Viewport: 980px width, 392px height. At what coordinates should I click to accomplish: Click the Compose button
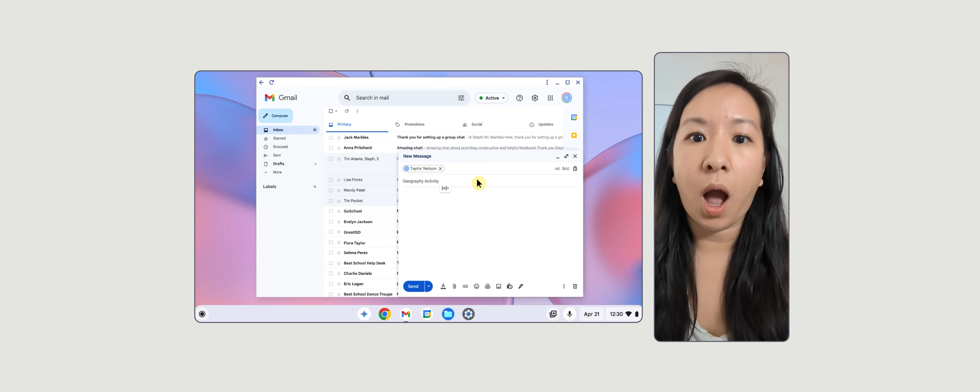coord(276,116)
